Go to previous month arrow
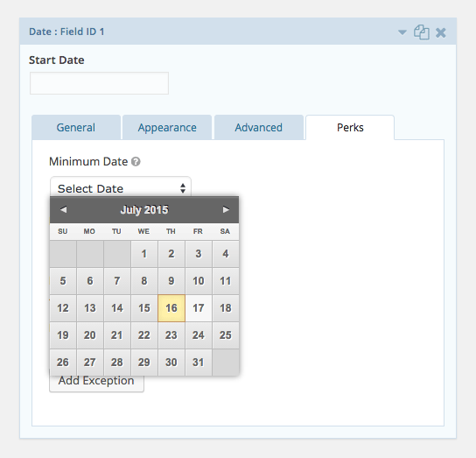The image size is (476, 458). [63, 209]
